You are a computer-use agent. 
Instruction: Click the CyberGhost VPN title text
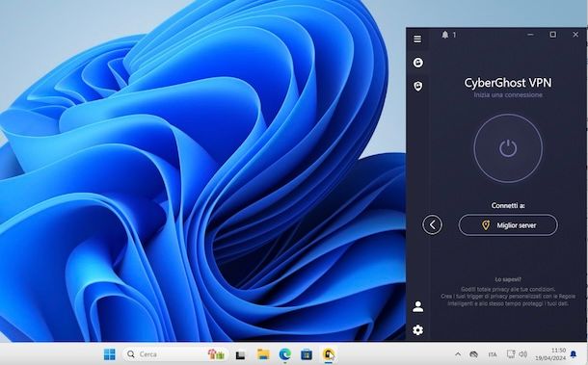(x=508, y=83)
